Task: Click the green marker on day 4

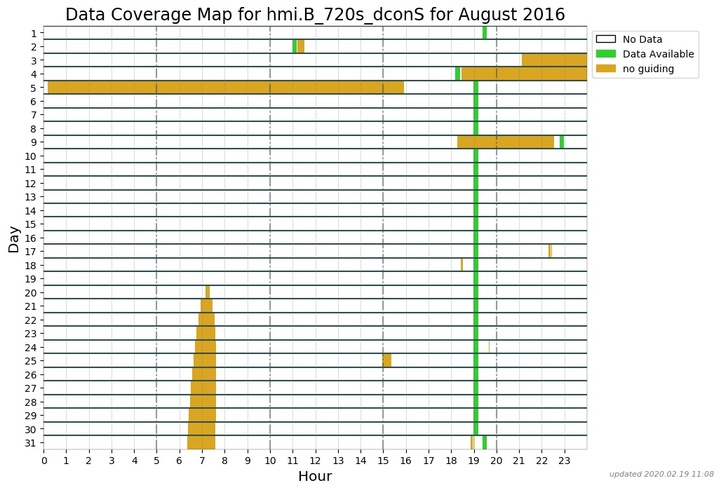Action: coord(457,74)
